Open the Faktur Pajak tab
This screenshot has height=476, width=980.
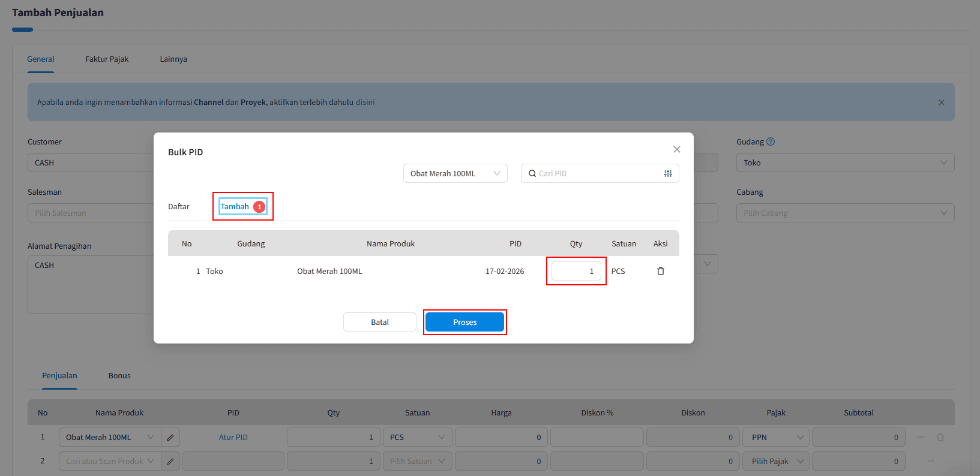[x=107, y=59]
